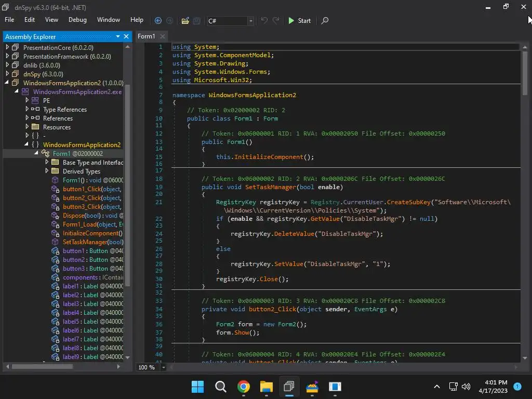
Task: Start debugging with the Start button
Action: tap(300, 21)
